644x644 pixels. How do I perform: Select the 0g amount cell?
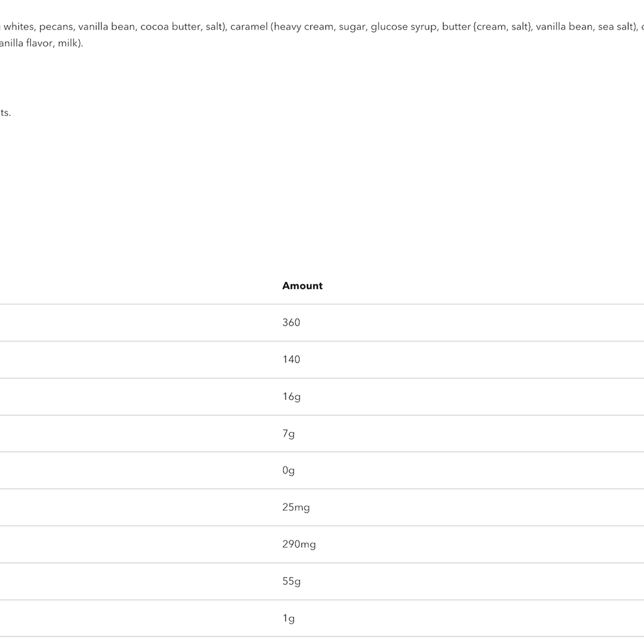[288, 470]
